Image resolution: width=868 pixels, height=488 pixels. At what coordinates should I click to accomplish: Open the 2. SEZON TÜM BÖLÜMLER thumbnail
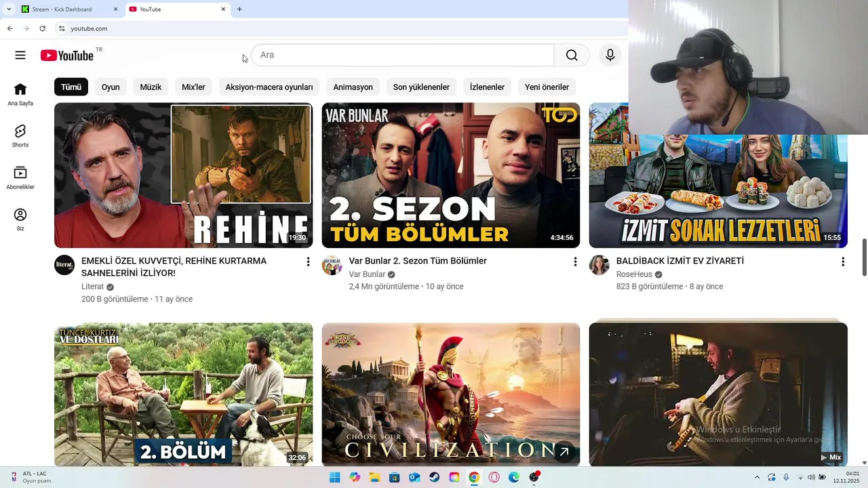pos(451,176)
